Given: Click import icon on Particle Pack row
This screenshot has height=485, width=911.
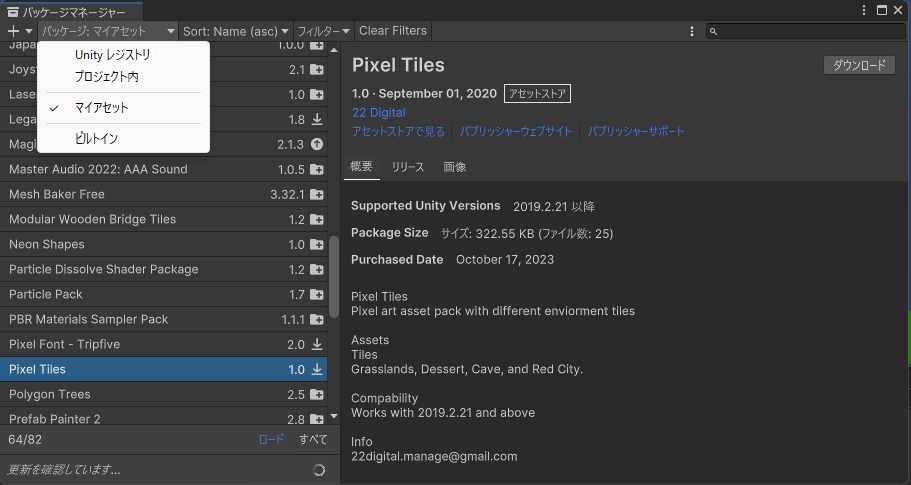Looking at the screenshot, I should tap(317, 294).
